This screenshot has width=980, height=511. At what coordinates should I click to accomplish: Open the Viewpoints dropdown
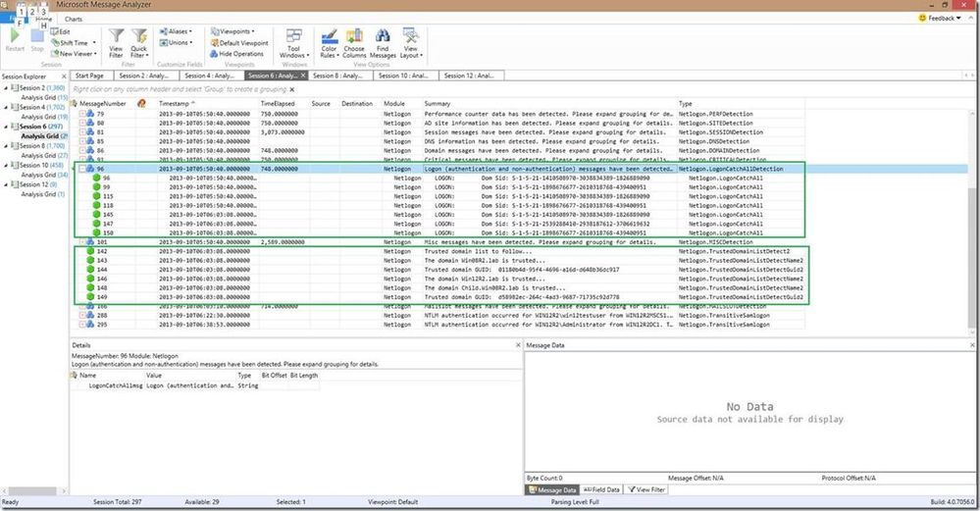click(x=232, y=31)
